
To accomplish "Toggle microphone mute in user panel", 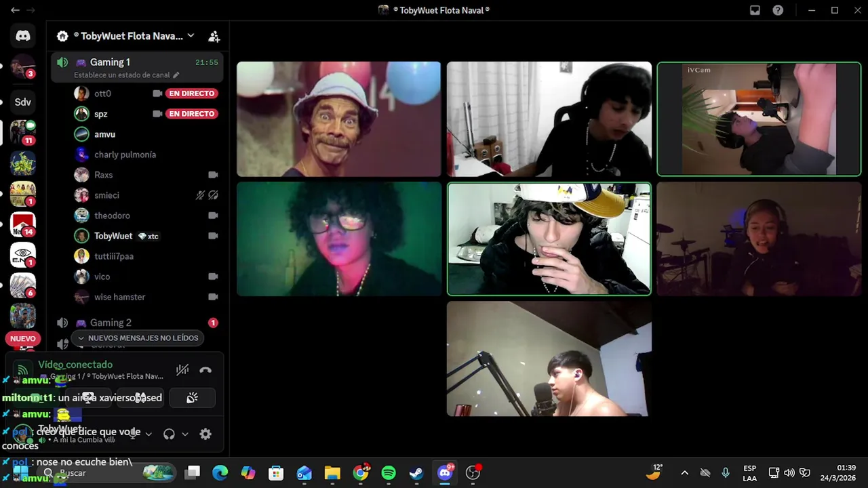I will pos(134,434).
